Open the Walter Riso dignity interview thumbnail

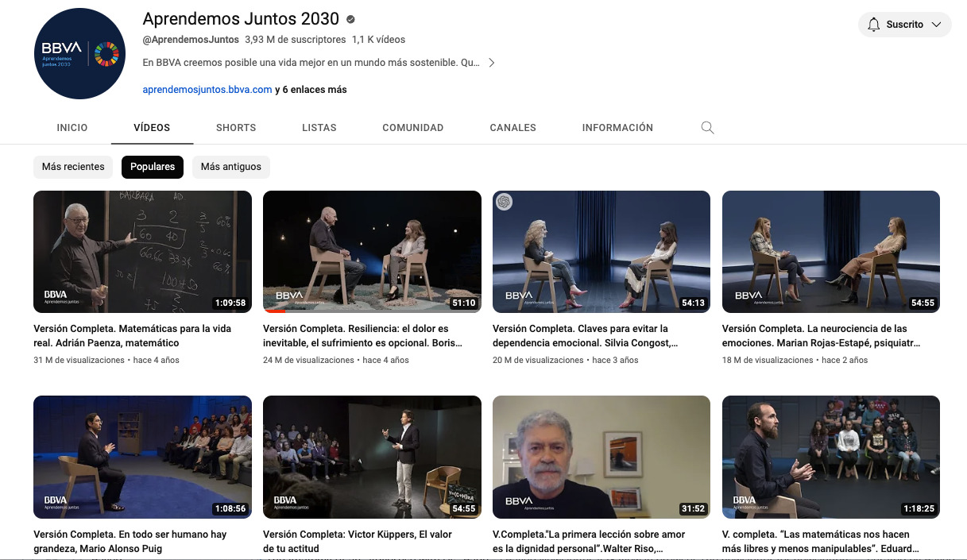(x=601, y=457)
